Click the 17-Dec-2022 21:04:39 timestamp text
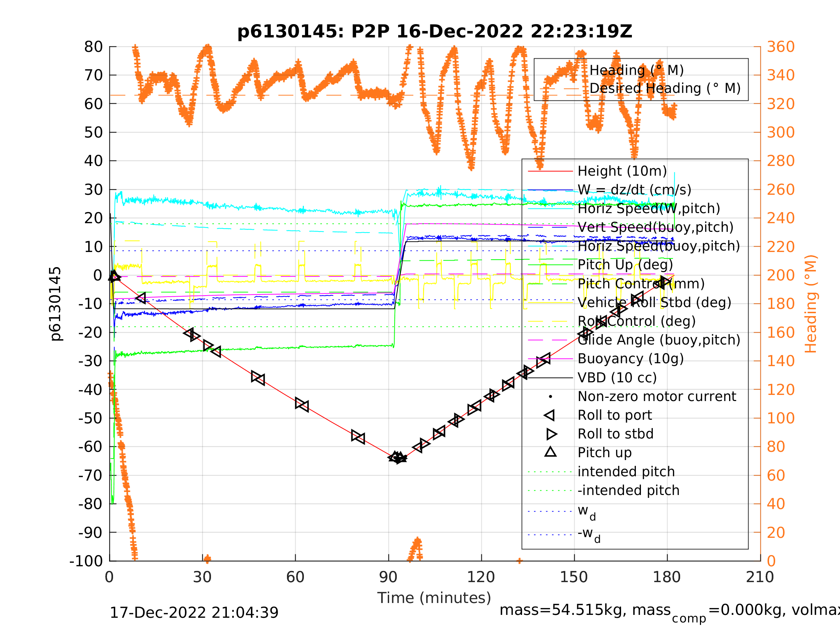This screenshot has height=630, width=840. coord(194,613)
